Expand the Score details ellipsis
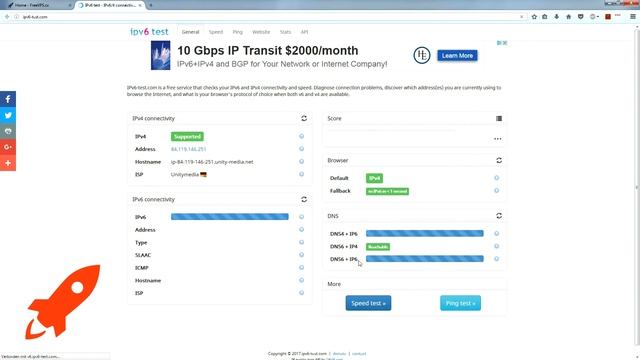Screen dimensions: 640x360 [498, 139]
